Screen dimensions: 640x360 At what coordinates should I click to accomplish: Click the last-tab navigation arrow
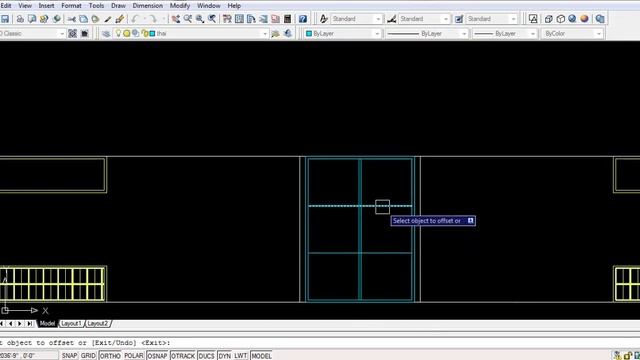(x=29, y=324)
